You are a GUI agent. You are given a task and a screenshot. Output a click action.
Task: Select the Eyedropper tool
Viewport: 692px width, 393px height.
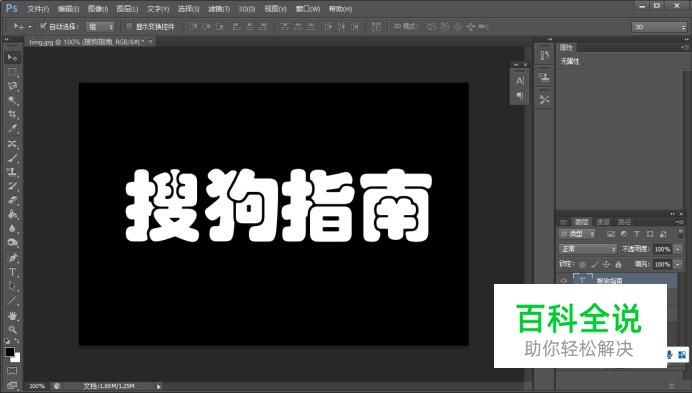point(12,128)
